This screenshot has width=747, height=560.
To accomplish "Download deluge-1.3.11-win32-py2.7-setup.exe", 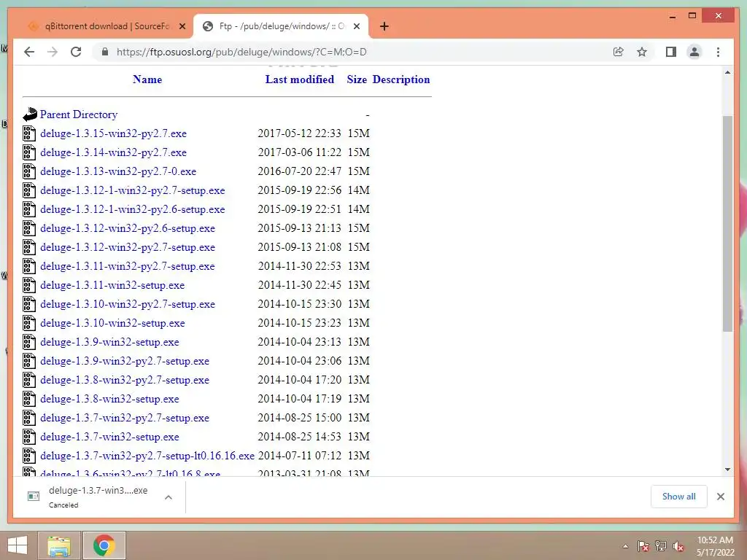I will (128, 266).
